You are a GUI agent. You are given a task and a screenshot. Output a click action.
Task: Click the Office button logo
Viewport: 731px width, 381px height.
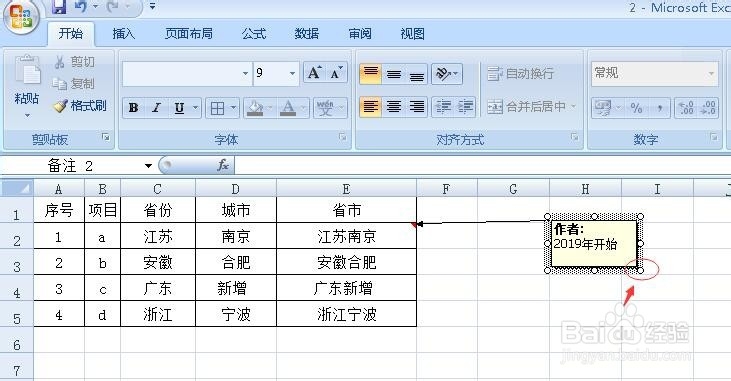click(21, 17)
